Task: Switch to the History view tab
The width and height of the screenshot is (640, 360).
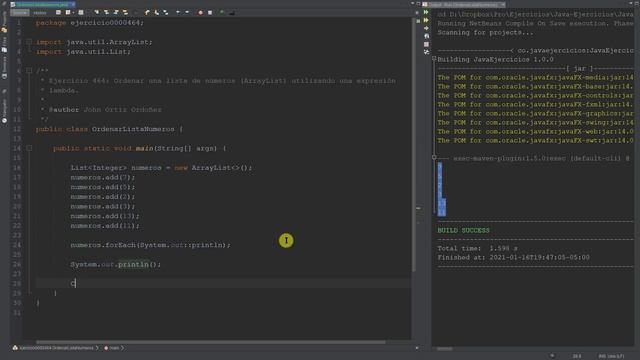Action: [40, 13]
